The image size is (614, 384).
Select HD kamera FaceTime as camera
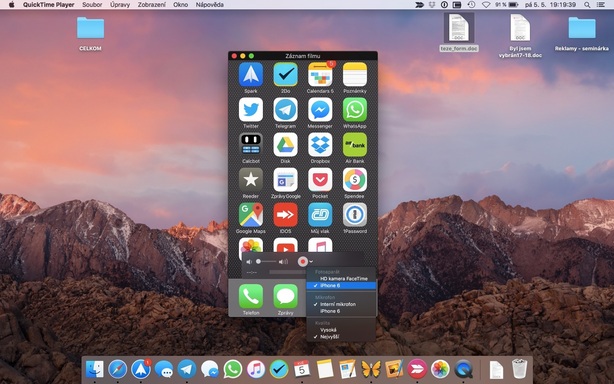(x=341, y=279)
